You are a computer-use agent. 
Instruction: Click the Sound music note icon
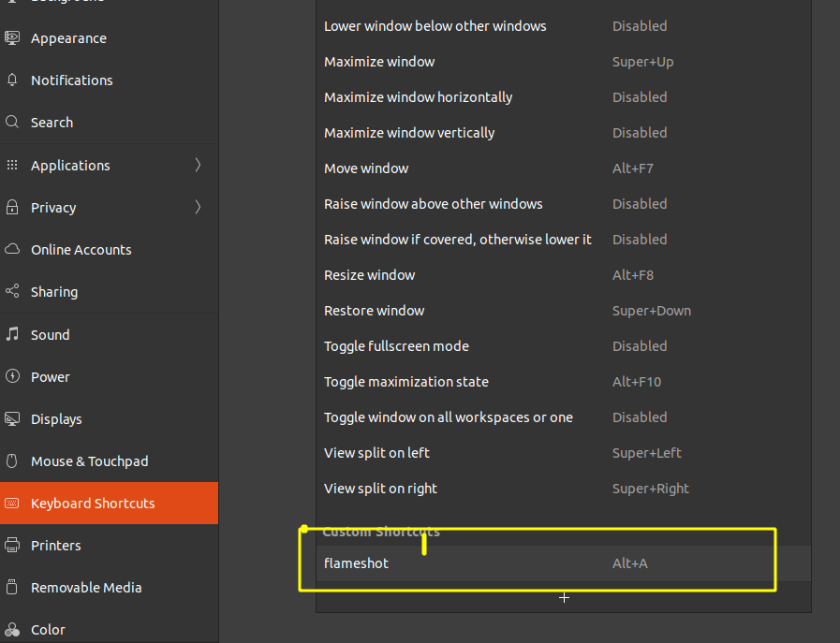(x=12, y=334)
